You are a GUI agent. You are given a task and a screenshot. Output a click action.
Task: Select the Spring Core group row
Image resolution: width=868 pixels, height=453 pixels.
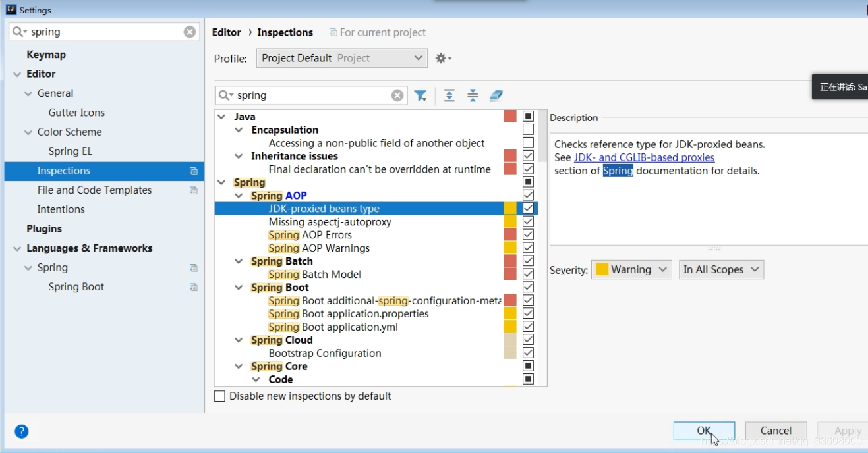pyautogui.click(x=279, y=367)
